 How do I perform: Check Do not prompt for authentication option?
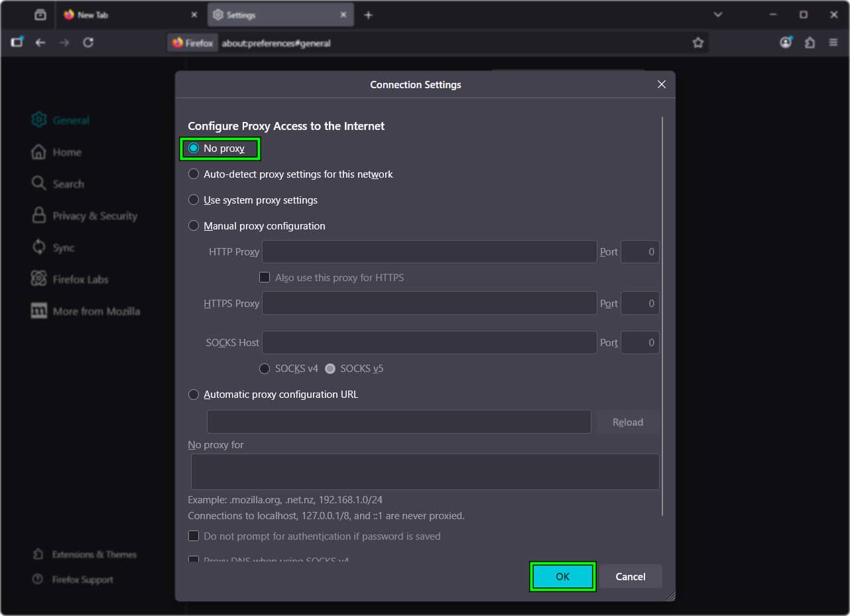(194, 536)
